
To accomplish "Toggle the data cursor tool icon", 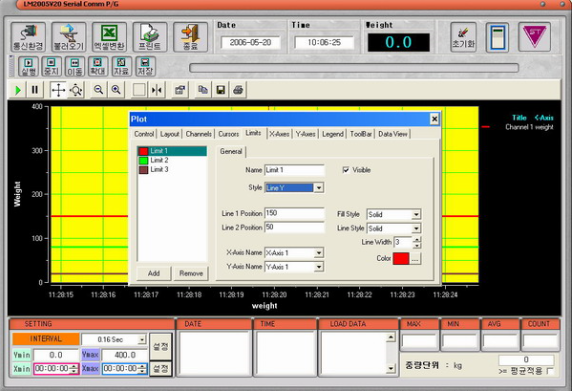I will coord(157,90).
